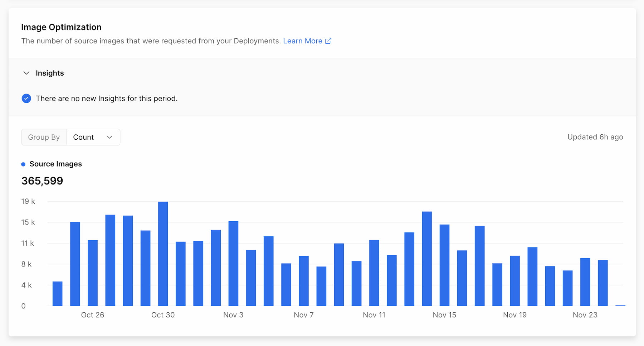The height and width of the screenshot is (346, 644).
Task: Click the Insights heading
Action: 50,73
